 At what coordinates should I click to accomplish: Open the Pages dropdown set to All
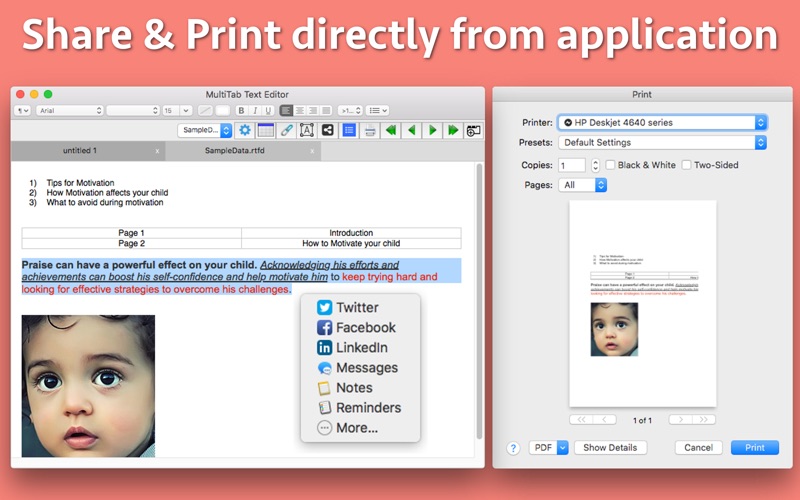[582, 185]
